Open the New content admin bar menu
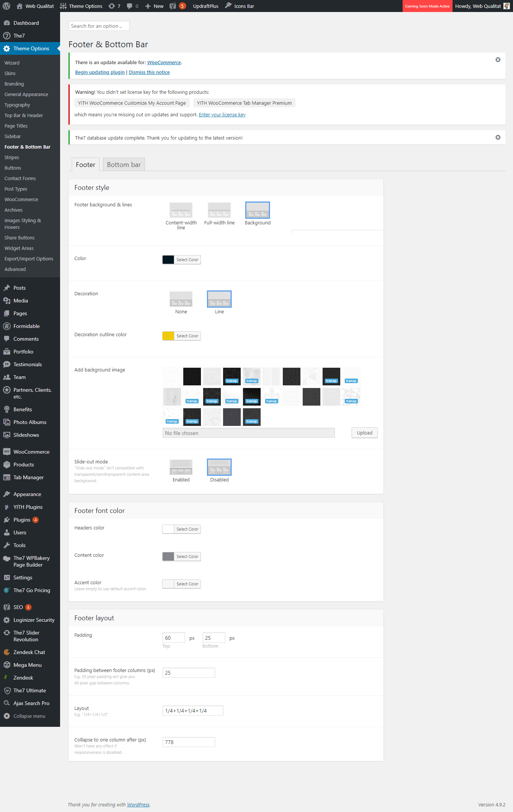Image resolution: width=513 pixels, height=812 pixels. pos(154,6)
